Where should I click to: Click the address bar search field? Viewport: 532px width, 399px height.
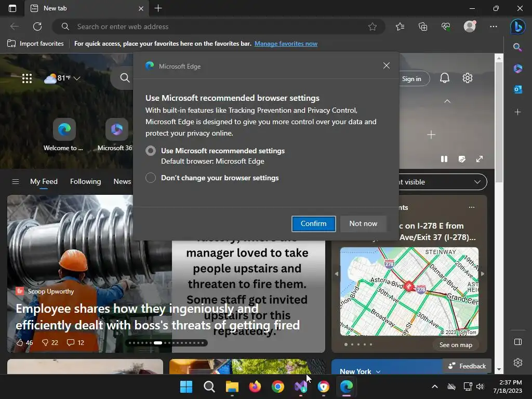219,26
